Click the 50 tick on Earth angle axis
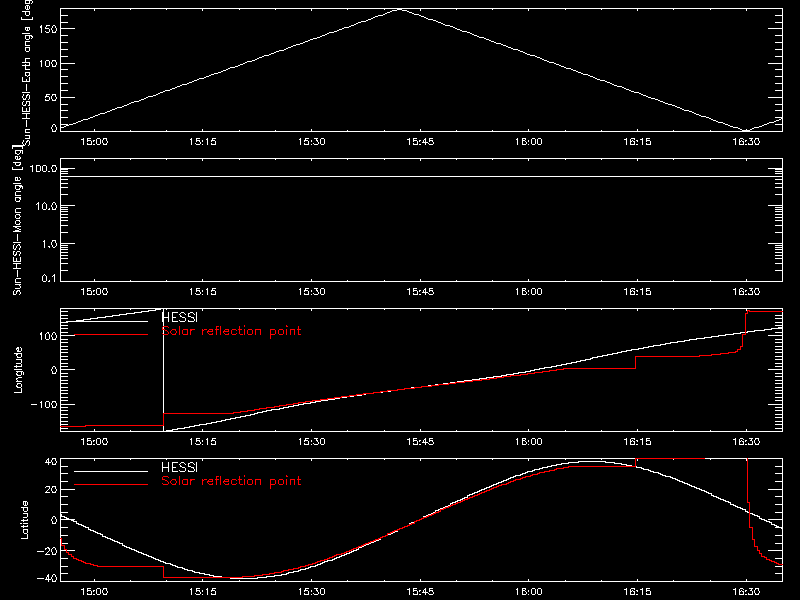 click(51, 97)
